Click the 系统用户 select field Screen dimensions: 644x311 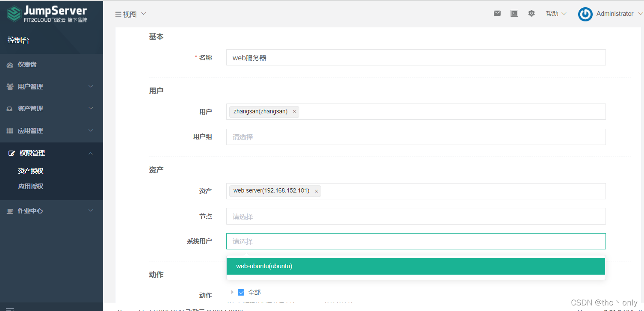pos(416,241)
